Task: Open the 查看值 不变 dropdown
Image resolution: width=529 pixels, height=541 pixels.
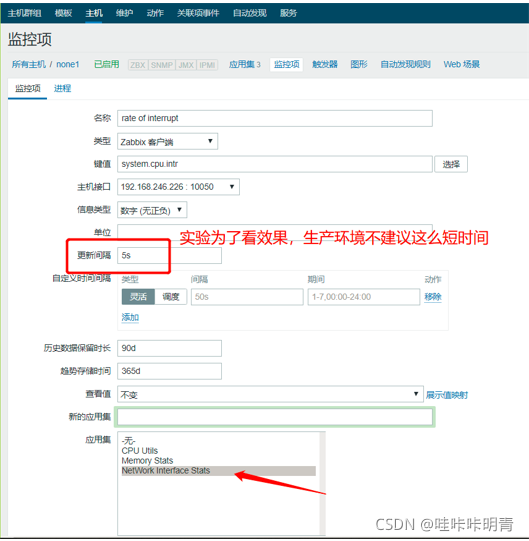Action: pyautogui.click(x=270, y=394)
